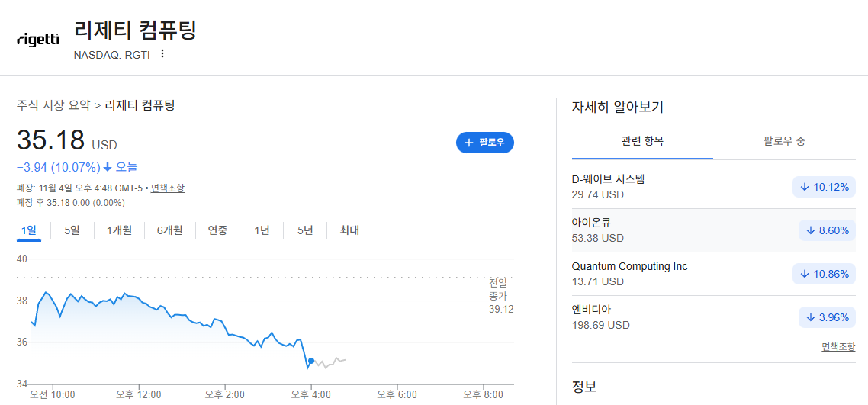Follow the stock with 팔로우 button
The width and height of the screenshot is (868, 405).
[x=485, y=143]
